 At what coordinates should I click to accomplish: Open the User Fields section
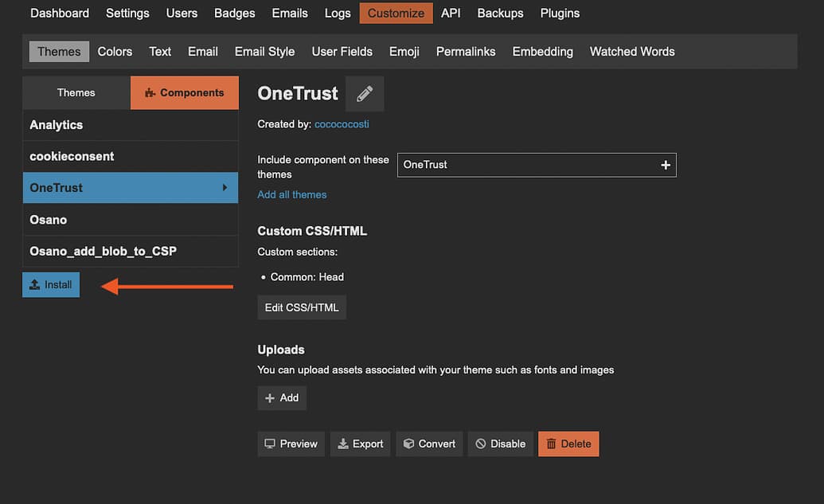pos(342,52)
